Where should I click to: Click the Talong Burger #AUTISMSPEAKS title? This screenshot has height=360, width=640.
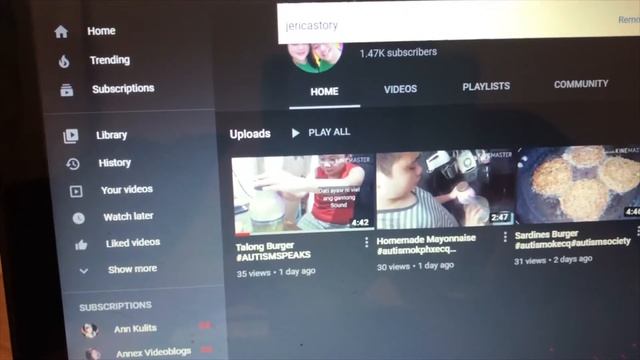[x=273, y=251]
